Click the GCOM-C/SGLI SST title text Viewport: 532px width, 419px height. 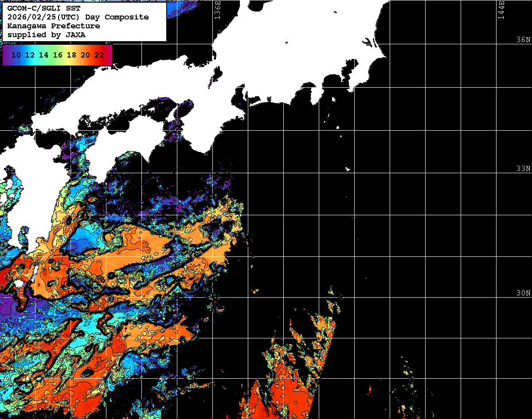(x=44, y=8)
